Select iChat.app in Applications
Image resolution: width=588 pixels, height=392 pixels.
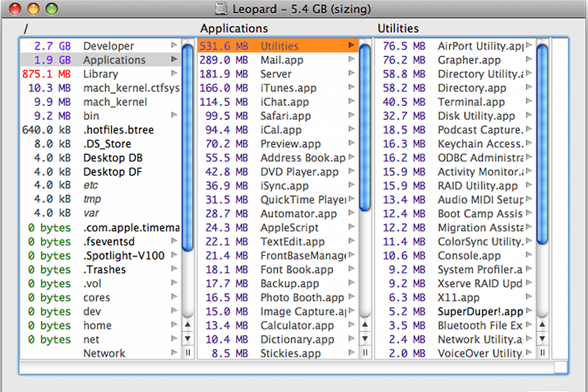278,101
